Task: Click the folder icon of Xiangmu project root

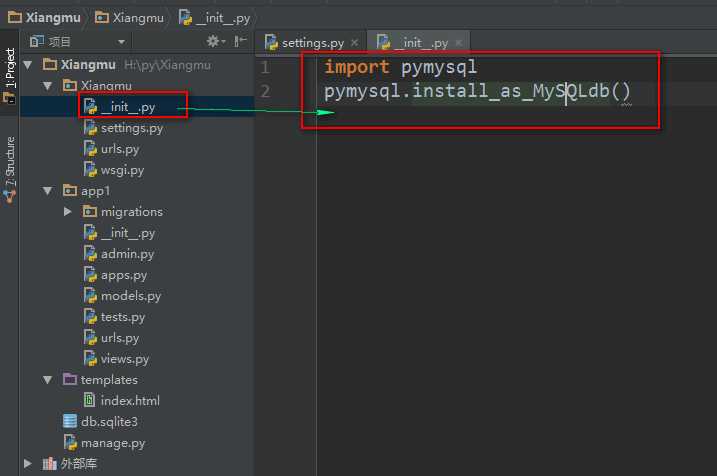Action: pos(49,64)
